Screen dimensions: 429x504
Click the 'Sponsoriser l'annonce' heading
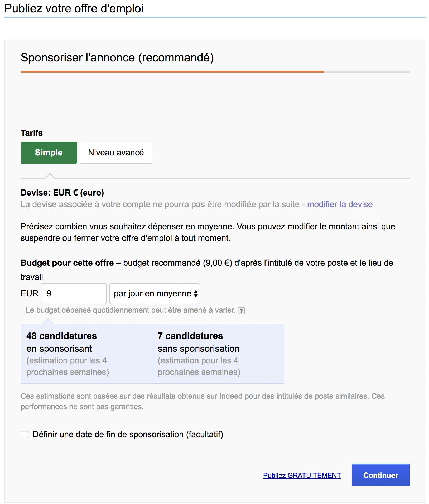point(117,58)
